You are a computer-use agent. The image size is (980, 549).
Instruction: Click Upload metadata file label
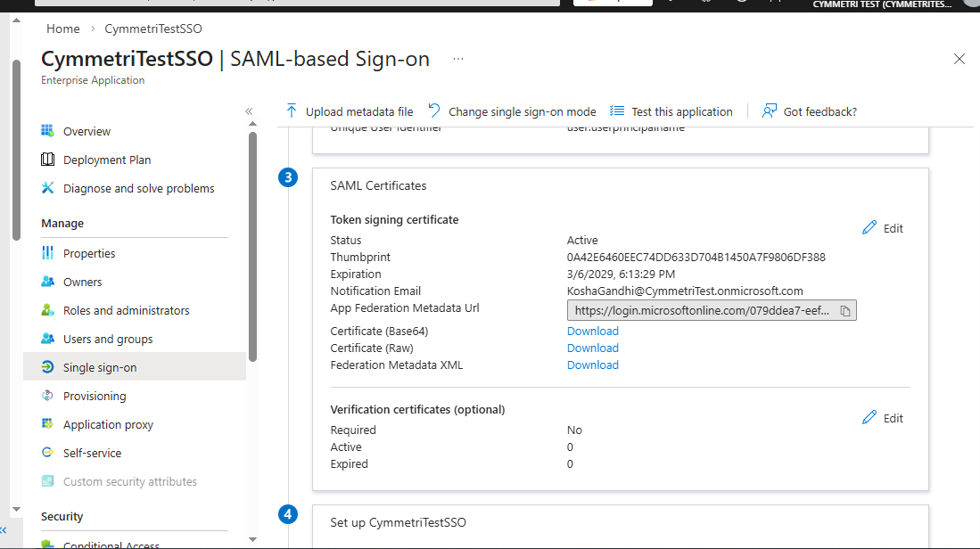[359, 111]
